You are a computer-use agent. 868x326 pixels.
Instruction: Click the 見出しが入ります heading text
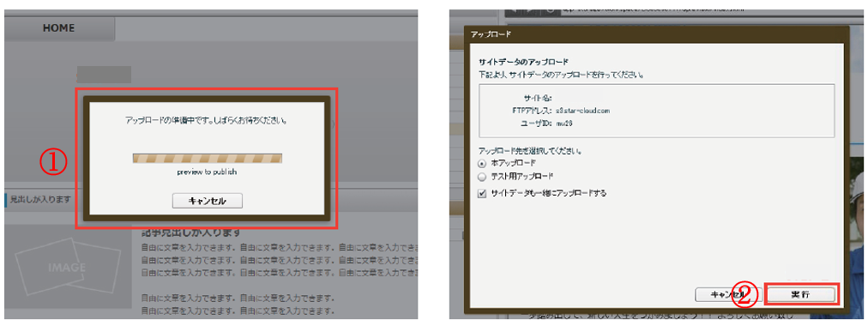pyautogui.click(x=40, y=199)
